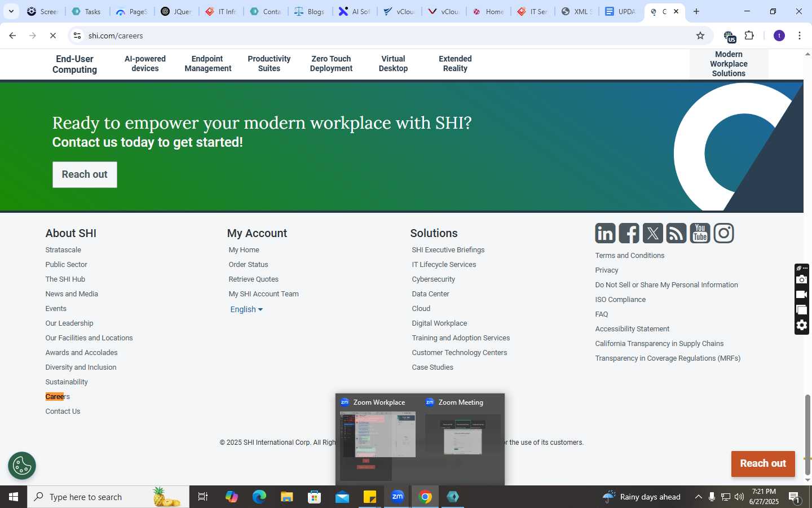Screen dimensions: 812x508
Task: Open cookie preferences round icon
Action: point(22,466)
